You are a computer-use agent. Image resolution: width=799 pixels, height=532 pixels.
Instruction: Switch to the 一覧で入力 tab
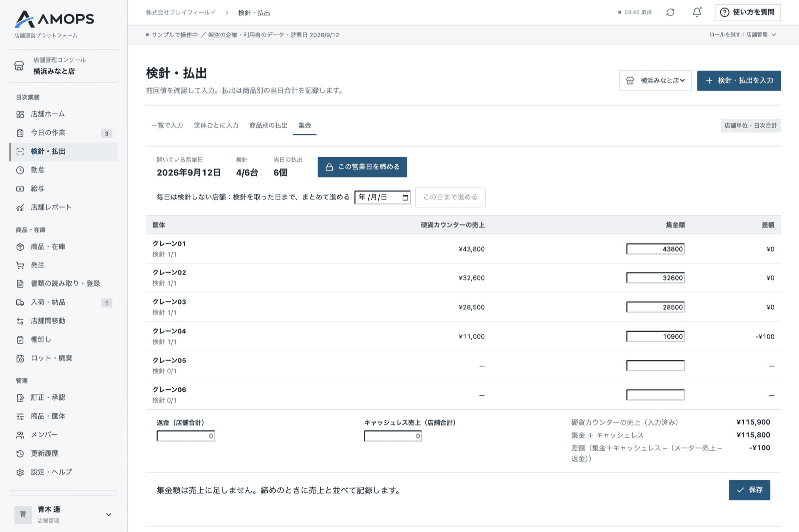click(167, 125)
